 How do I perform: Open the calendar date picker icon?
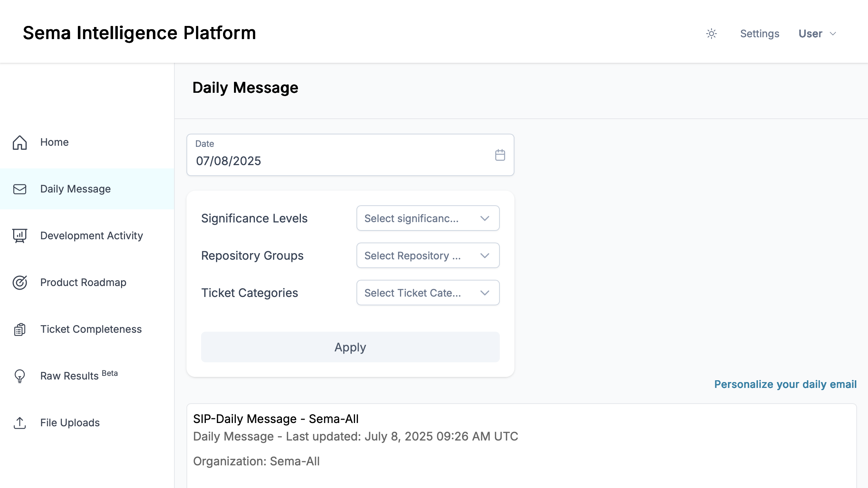point(500,155)
